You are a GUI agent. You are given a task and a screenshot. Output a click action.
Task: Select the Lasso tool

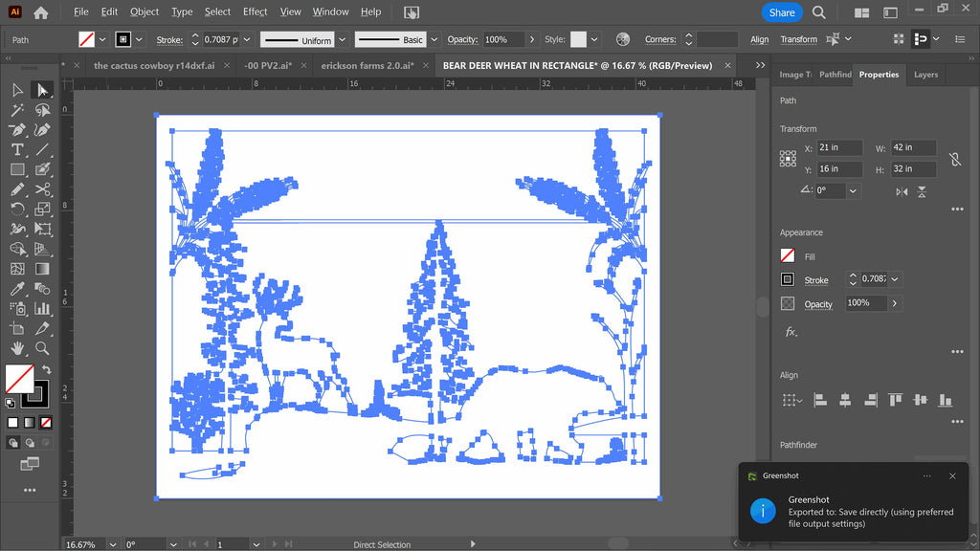click(42, 111)
